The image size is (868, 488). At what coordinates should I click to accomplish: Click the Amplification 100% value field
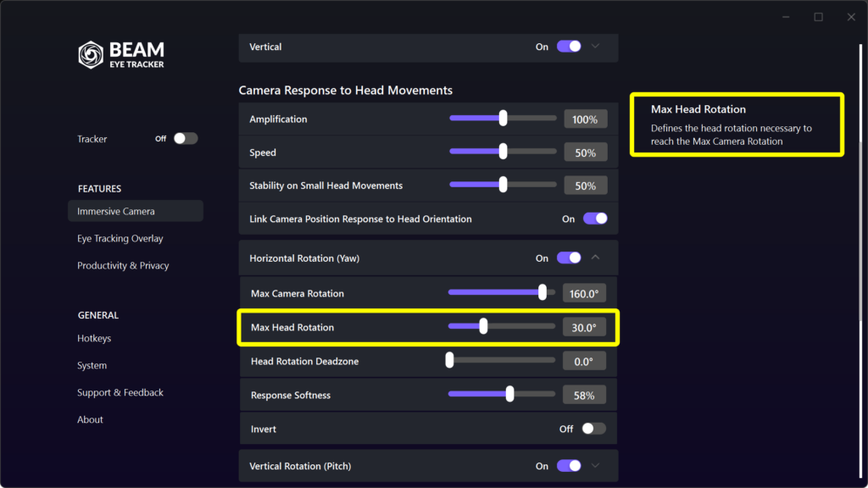click(585, 119)
